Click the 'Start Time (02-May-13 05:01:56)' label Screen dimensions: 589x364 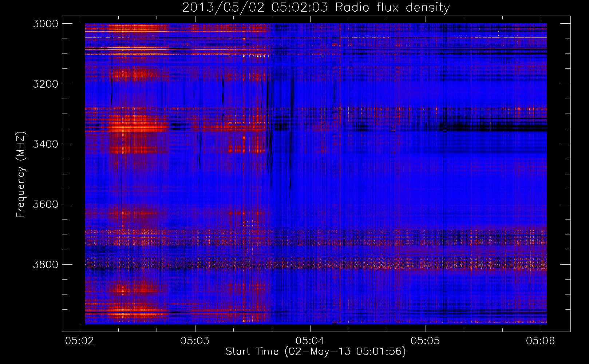[x=316, y=352]
